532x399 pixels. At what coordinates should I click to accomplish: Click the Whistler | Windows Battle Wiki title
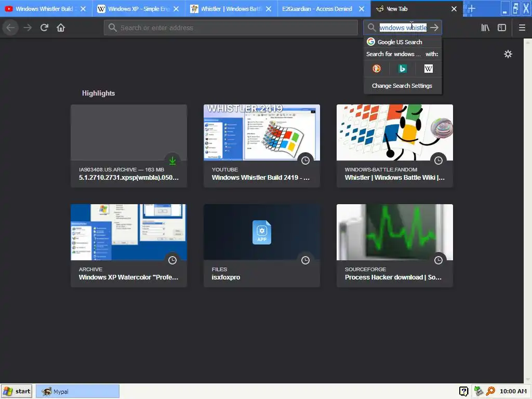pyautogui.click(x=395, y=178)
